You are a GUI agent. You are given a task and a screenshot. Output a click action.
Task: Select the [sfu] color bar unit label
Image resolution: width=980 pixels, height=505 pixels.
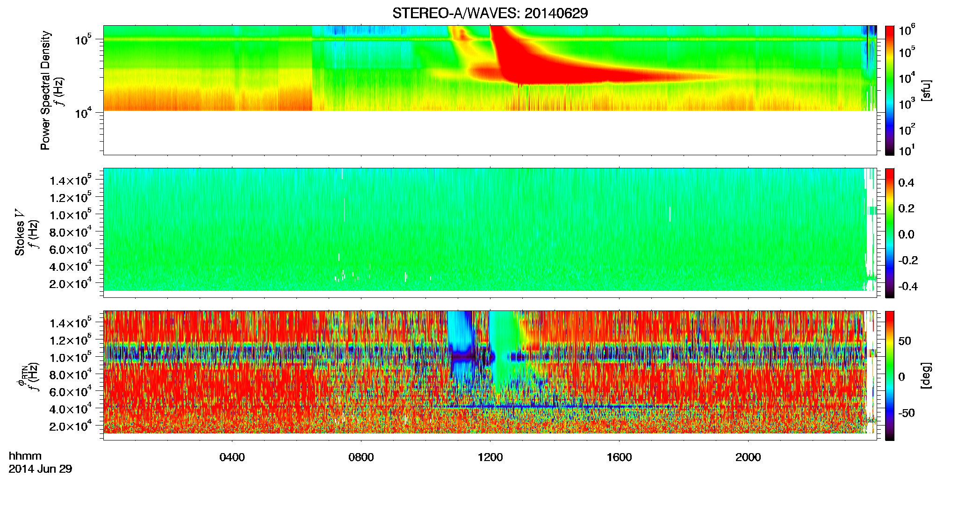click(926, 90)
